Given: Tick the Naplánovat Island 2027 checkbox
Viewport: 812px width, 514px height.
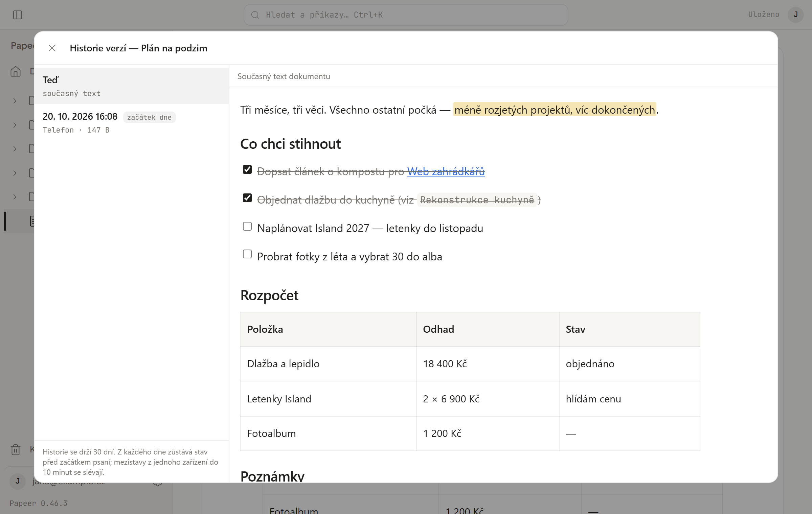Looking at the screenshot, I should point(247,226).
